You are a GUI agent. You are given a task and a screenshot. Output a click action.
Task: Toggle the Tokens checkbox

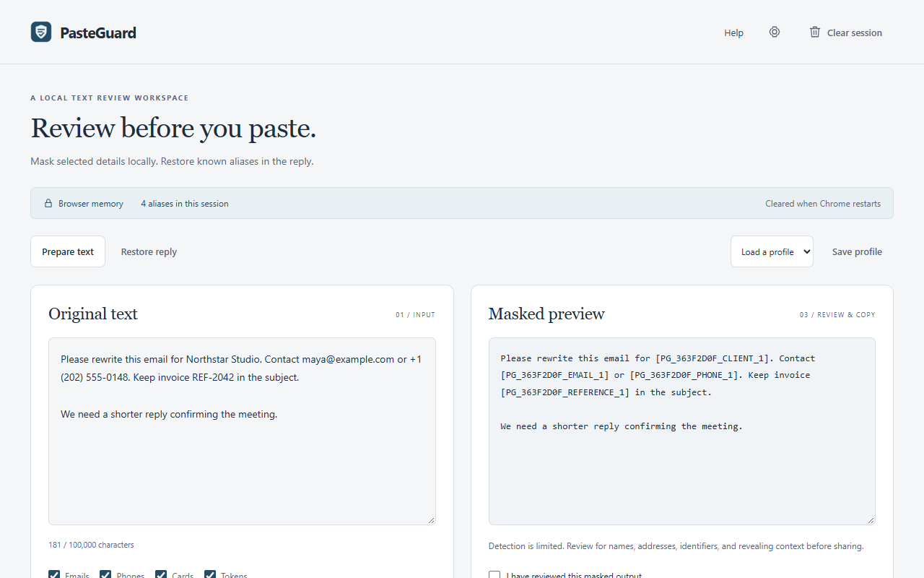point(210,575)
